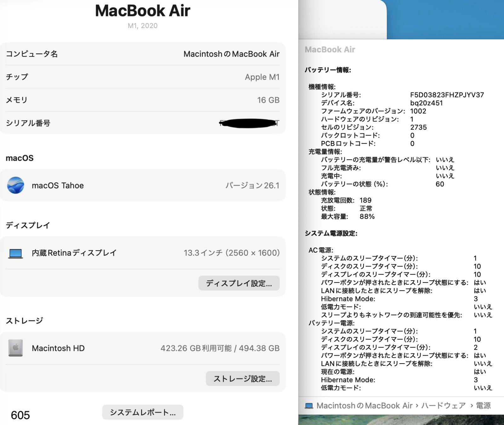Open ストレージ設定 button
The image size is (504, 425).
coord(243,379)
